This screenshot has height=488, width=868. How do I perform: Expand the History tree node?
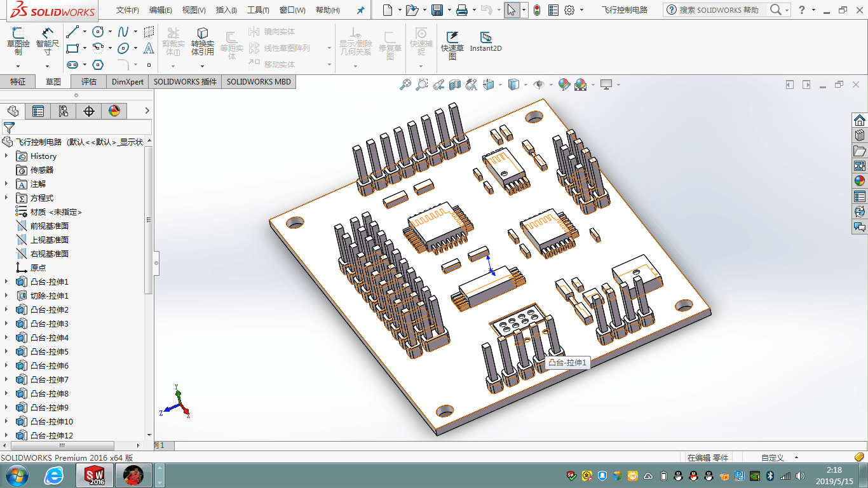coord(7,156)
